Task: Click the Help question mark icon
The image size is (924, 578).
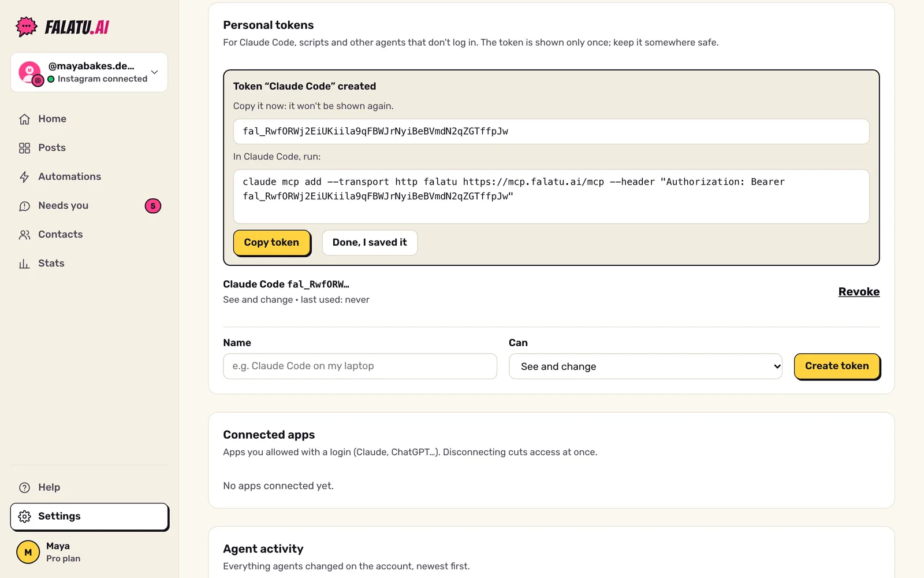Action: pos(24,487)
